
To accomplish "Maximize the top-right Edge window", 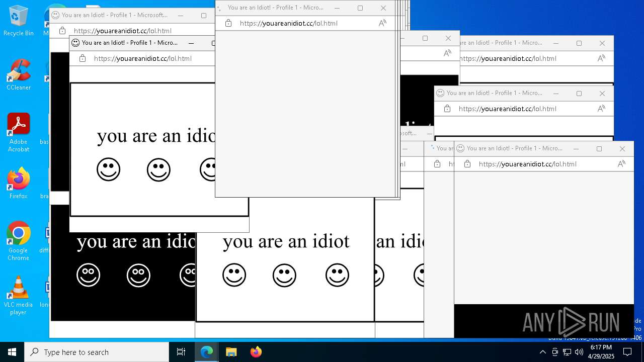I will pos(579,43).
